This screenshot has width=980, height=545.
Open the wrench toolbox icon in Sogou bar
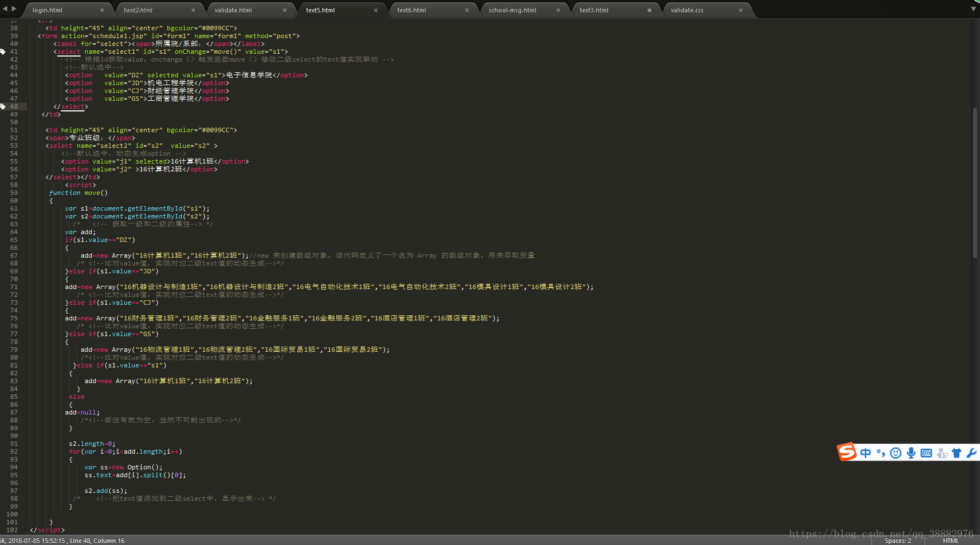click(972, 453)
